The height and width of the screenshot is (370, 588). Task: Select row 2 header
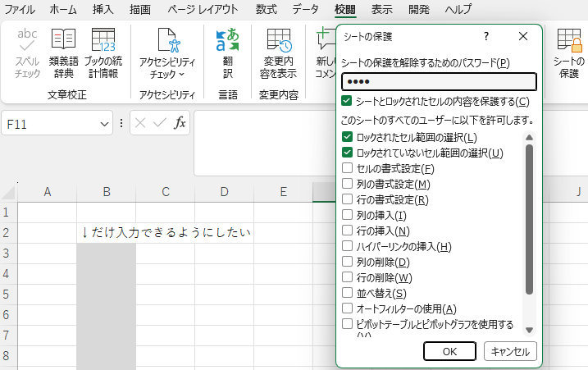click(x=8, y=233)
